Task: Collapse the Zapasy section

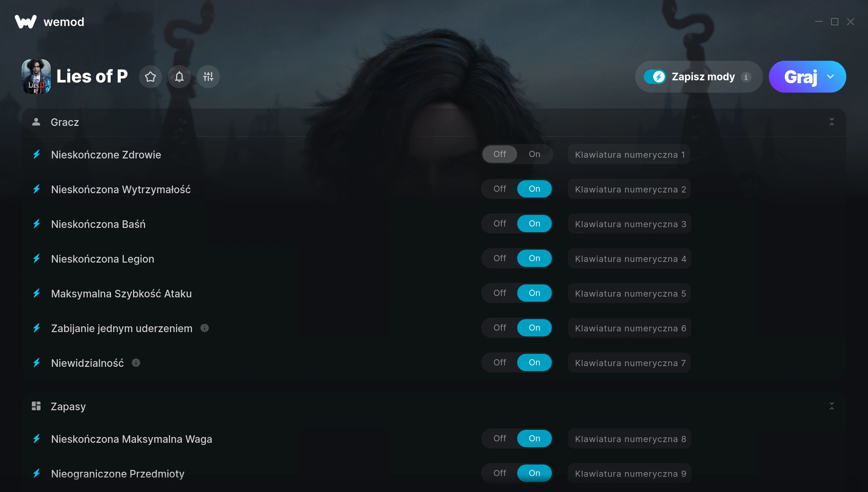Action: [x=832, y=406]
